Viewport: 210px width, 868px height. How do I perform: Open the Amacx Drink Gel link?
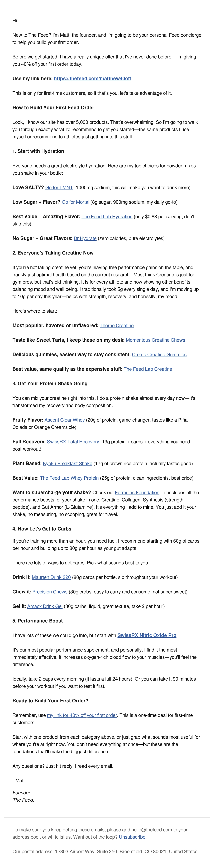coord(45,606)
